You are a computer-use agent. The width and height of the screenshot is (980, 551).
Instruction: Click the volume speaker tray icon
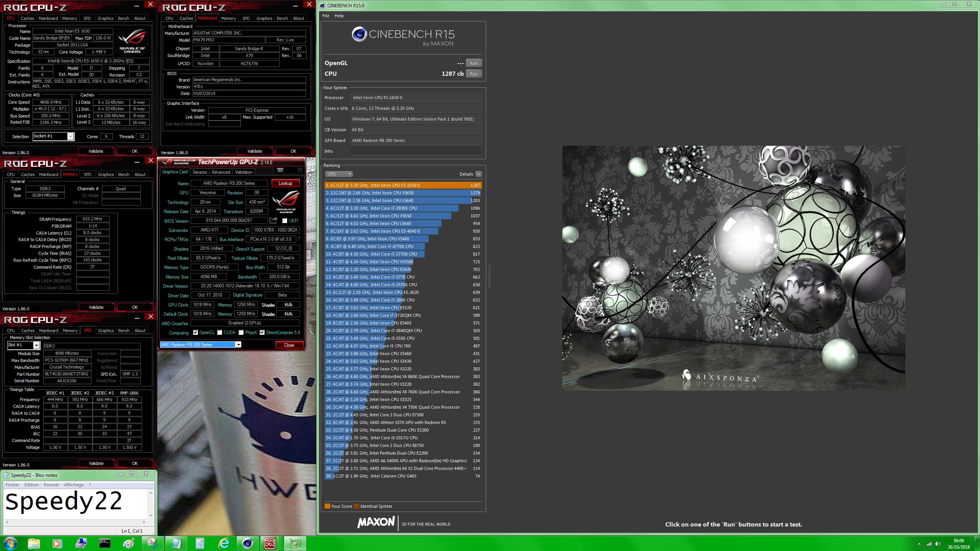(x=938, y=544)
